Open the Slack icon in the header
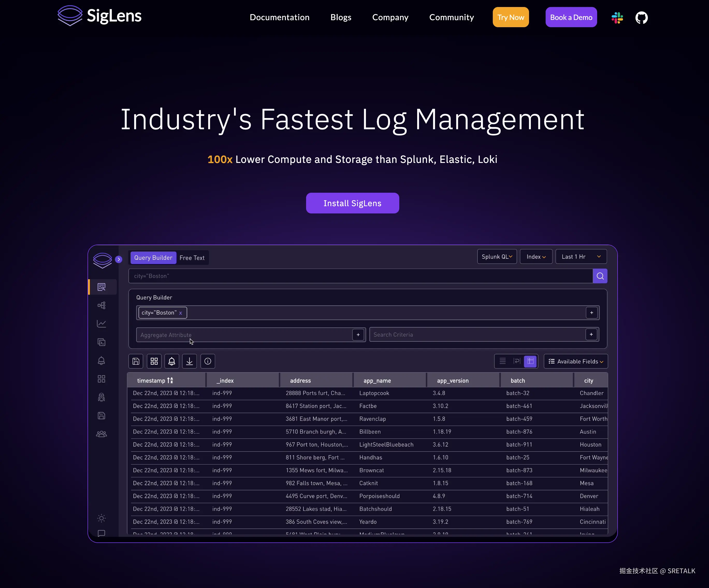Viewport: 709px width, 588px height. (617, 18)
